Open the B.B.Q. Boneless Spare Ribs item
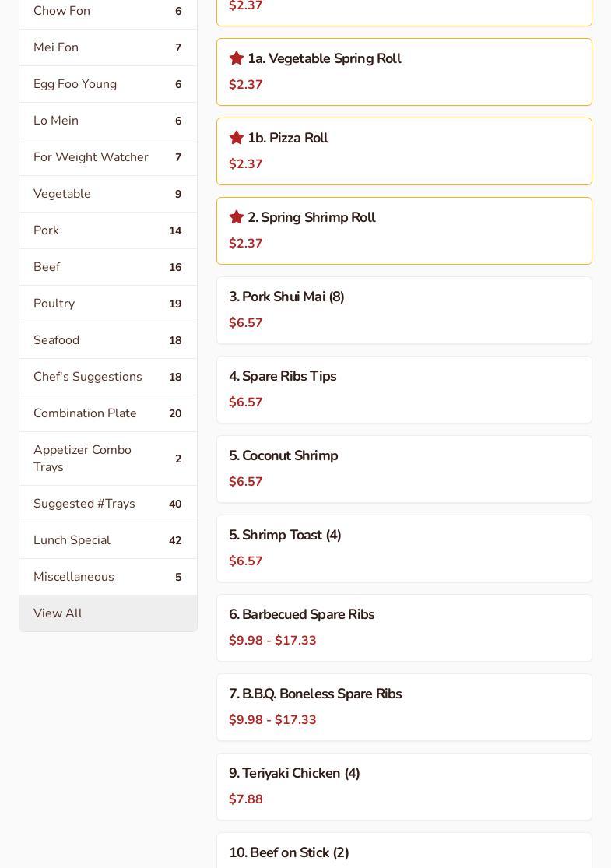The width and height of the screenshot is (611, 868). pyautogui.click(x=404, y=707)
